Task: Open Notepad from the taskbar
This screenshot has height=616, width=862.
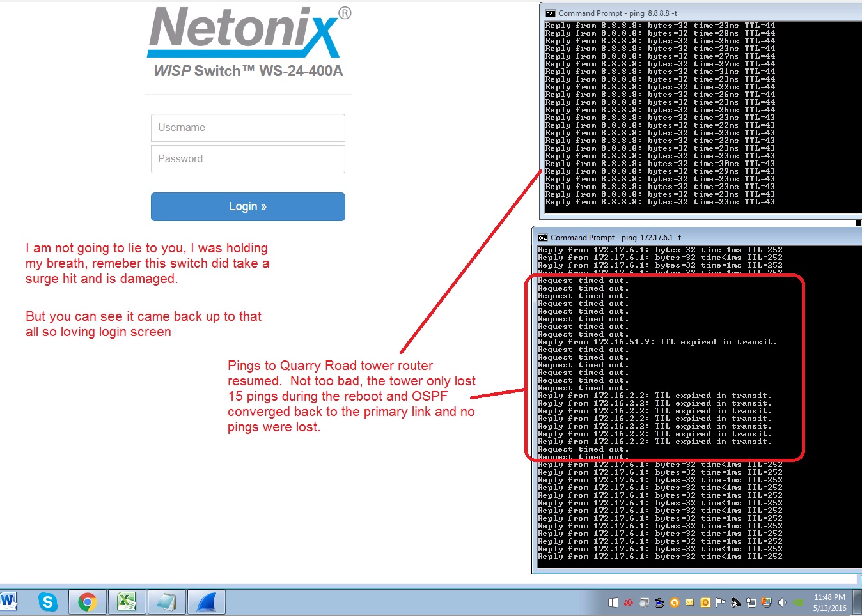Action: click(x=166, y=602)
